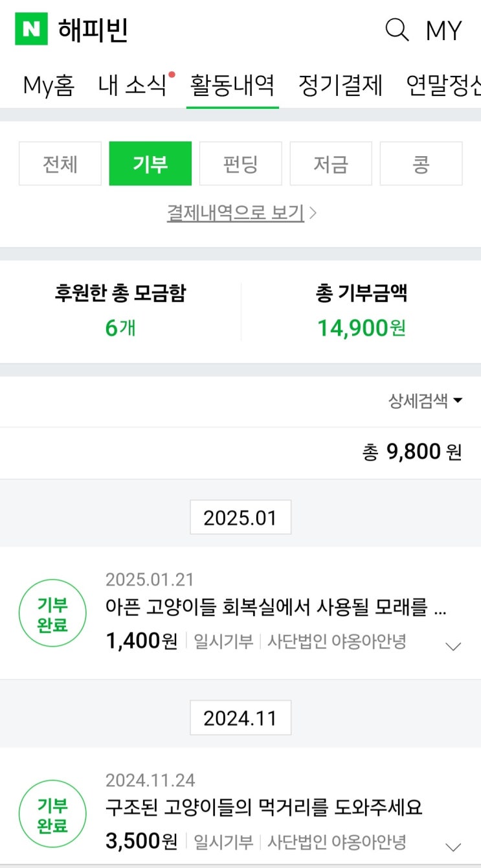
Task: Tap the 해피빈 title logo
Action: [x=93, y=30]
